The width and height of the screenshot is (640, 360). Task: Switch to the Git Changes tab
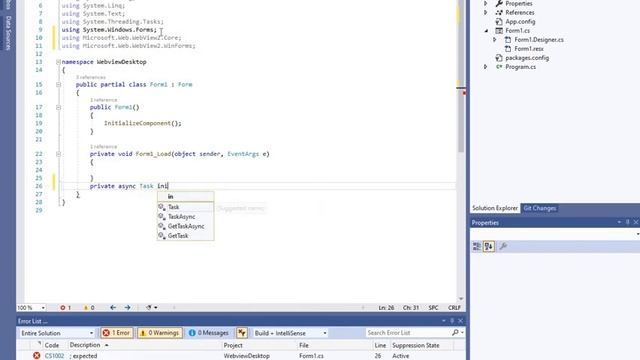(540, 208)
